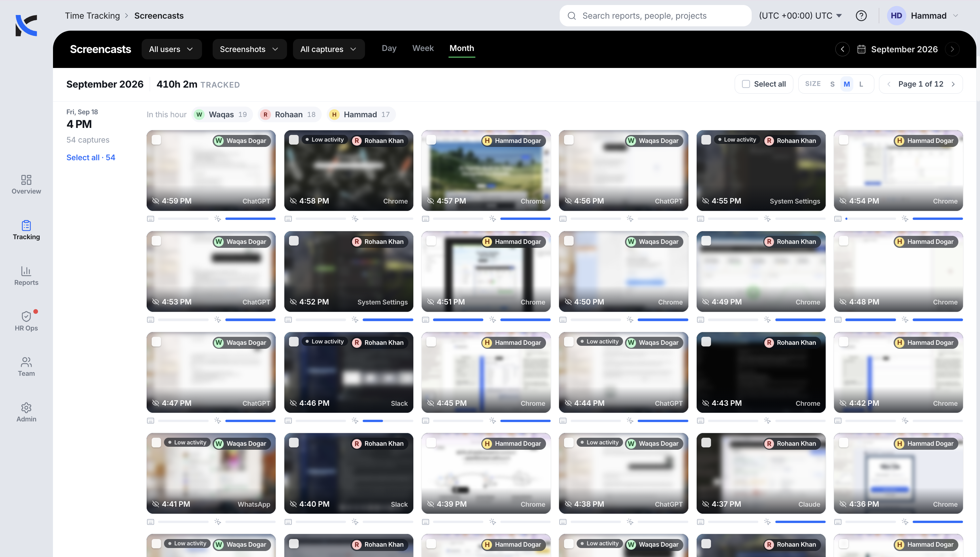Open the UTC timezone dropdown
The height and width of the screenshot is (557, 980).
click(800, 16)
